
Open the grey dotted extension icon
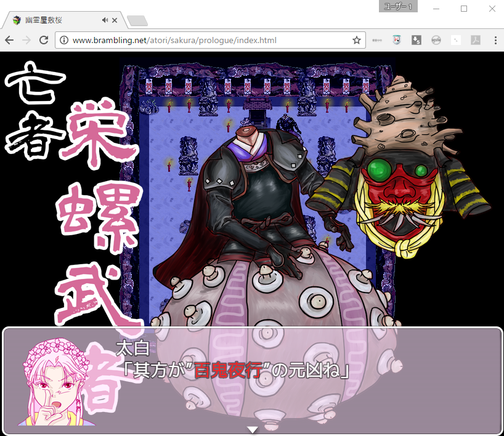[x=377, y=40]
